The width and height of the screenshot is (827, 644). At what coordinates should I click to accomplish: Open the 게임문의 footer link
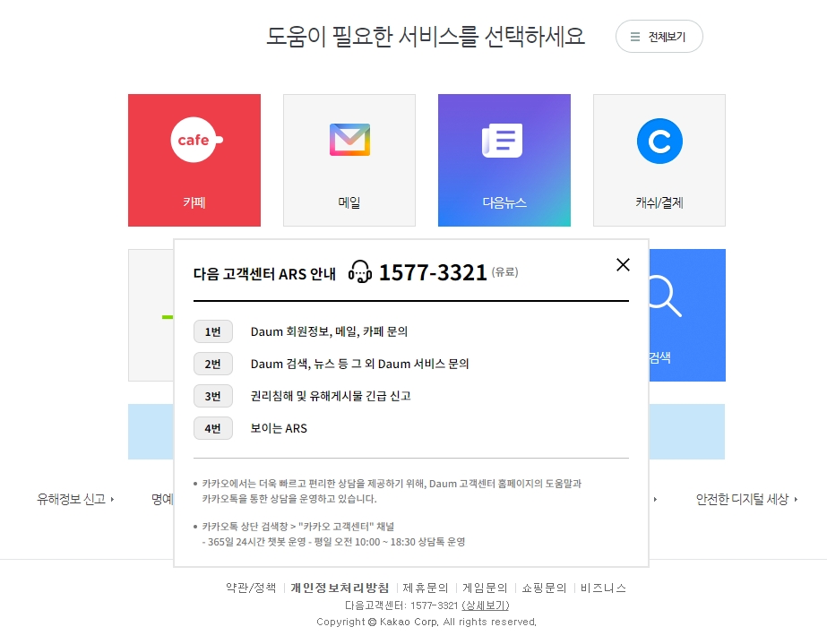[x=485, y=588]
